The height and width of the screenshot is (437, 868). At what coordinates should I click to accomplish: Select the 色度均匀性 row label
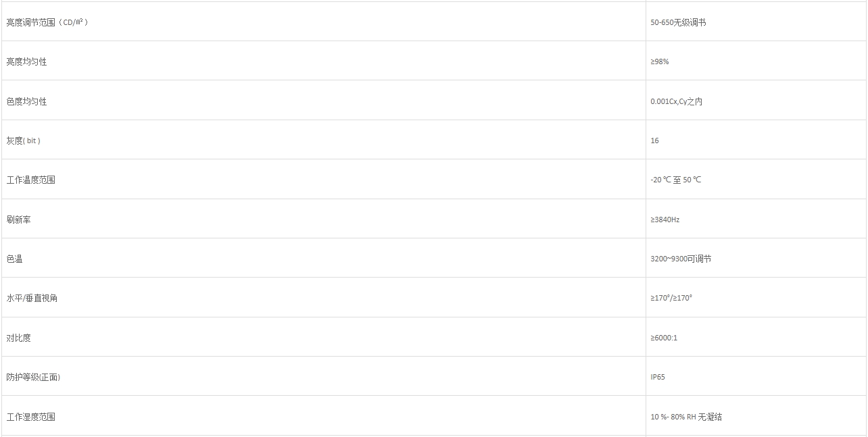[x=27, y=101]
